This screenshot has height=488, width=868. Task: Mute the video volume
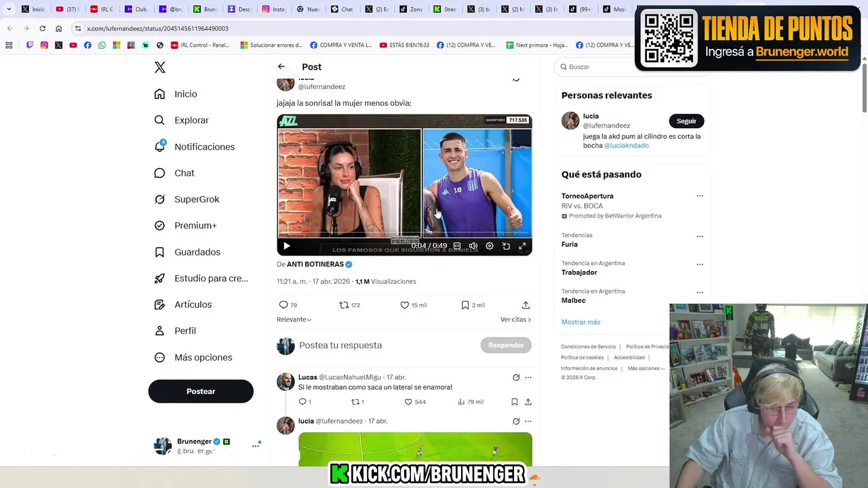(473, 246)
